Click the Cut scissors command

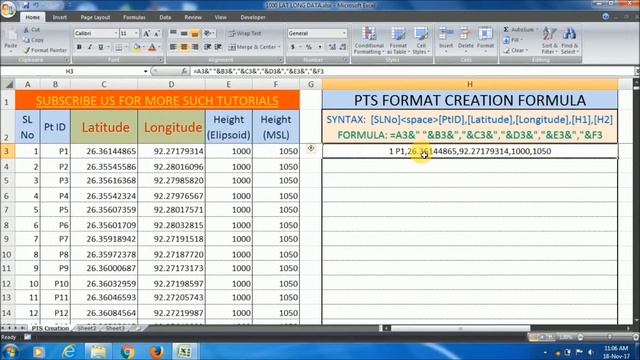pos(31,30)
